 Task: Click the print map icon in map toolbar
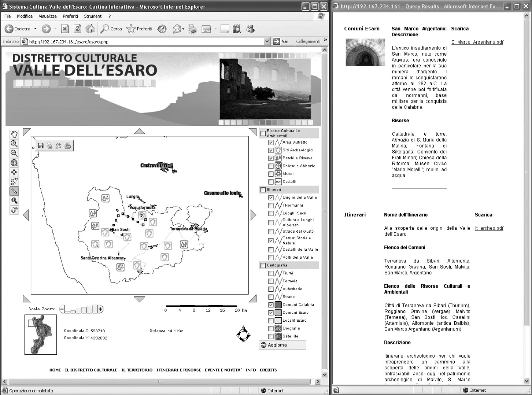pos(50,146)
